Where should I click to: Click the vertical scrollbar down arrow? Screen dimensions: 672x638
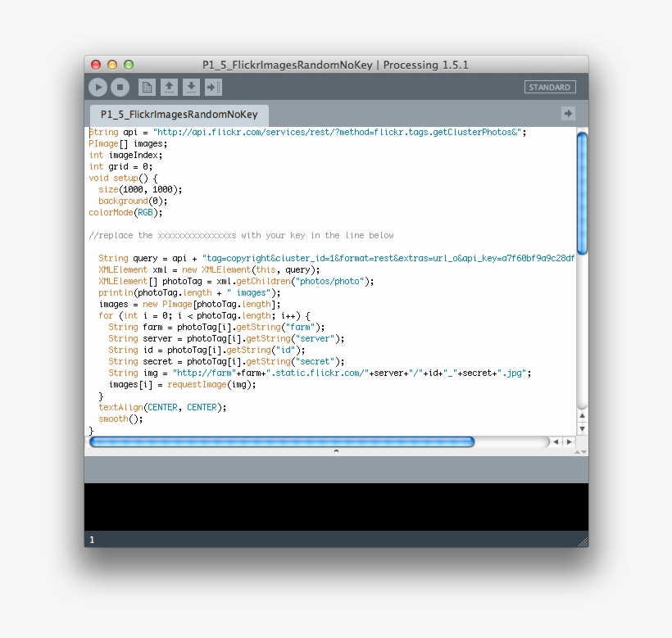click(x=582, y=428)
